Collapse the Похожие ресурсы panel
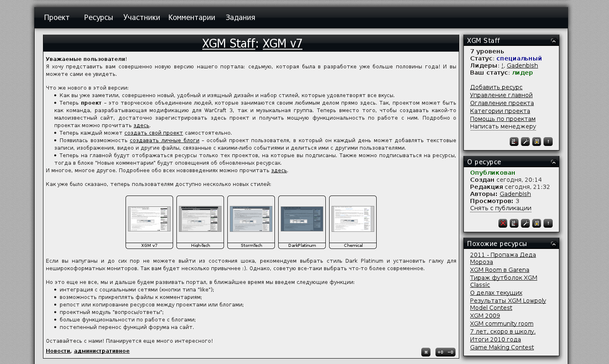The height and width of the screenshot is (364, 609). 554,244
